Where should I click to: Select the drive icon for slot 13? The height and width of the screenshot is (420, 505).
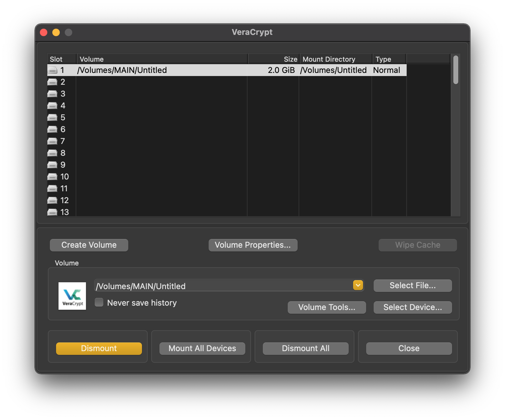coord(52,212)
